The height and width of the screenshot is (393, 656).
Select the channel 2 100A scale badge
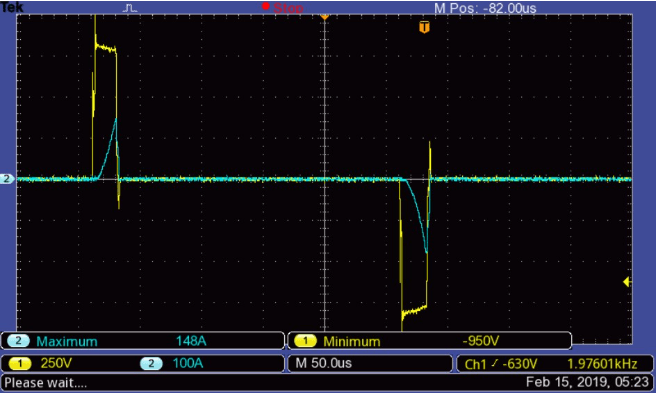click(x=151, y=363)
